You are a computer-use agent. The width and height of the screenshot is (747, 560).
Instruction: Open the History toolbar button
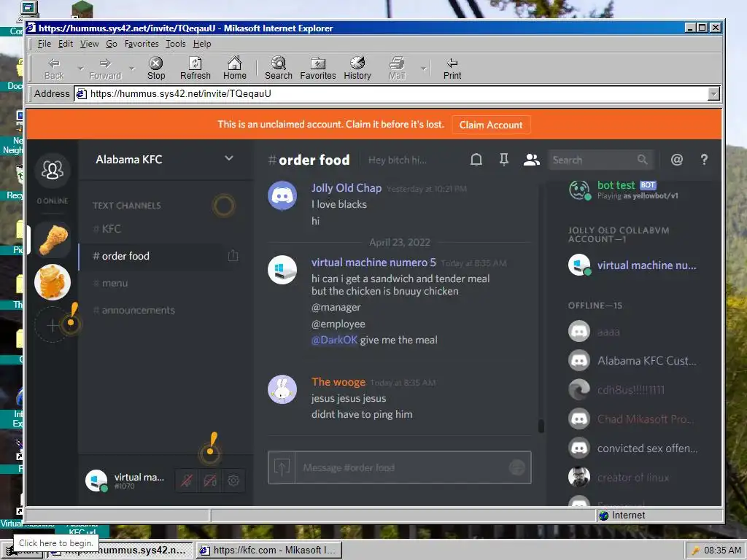pos(357,69)
